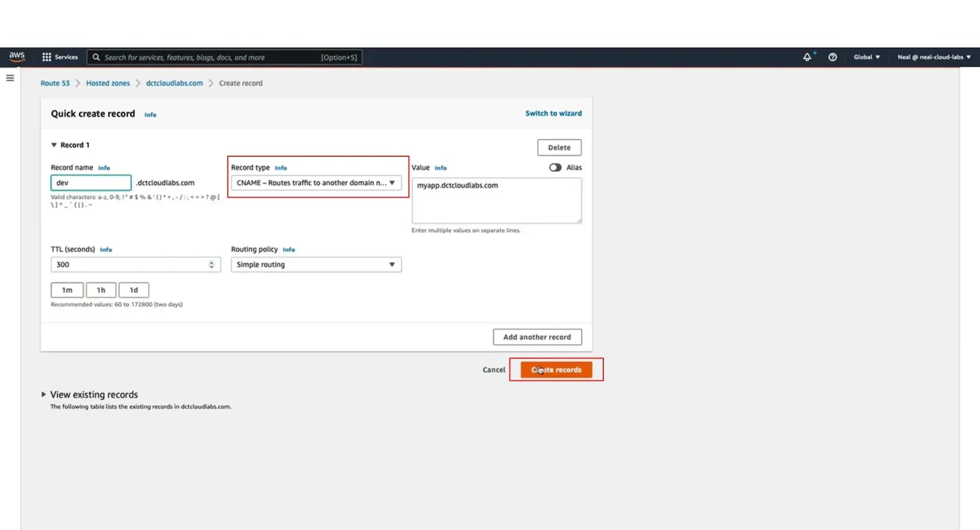Screen dimensions: 980x530
Task: Click the 'Recommended values: 60 to 172800' text
Action: (116, 305)
